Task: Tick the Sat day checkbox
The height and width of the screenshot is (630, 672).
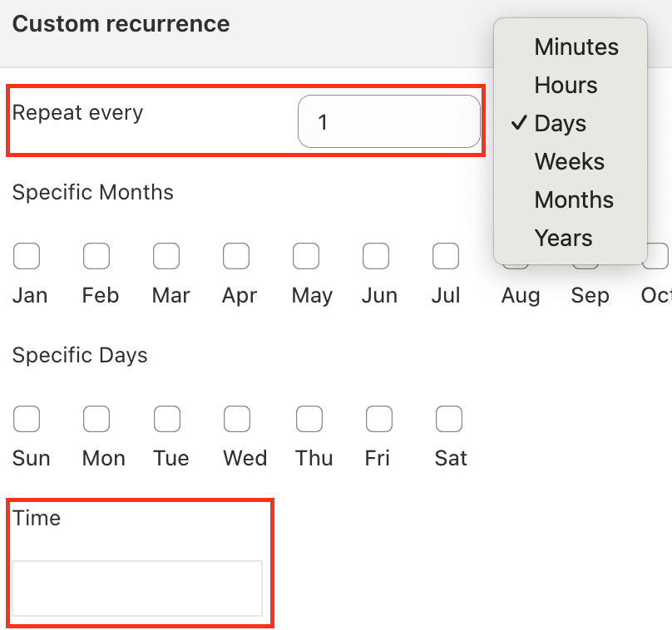Action: [449, 420]
